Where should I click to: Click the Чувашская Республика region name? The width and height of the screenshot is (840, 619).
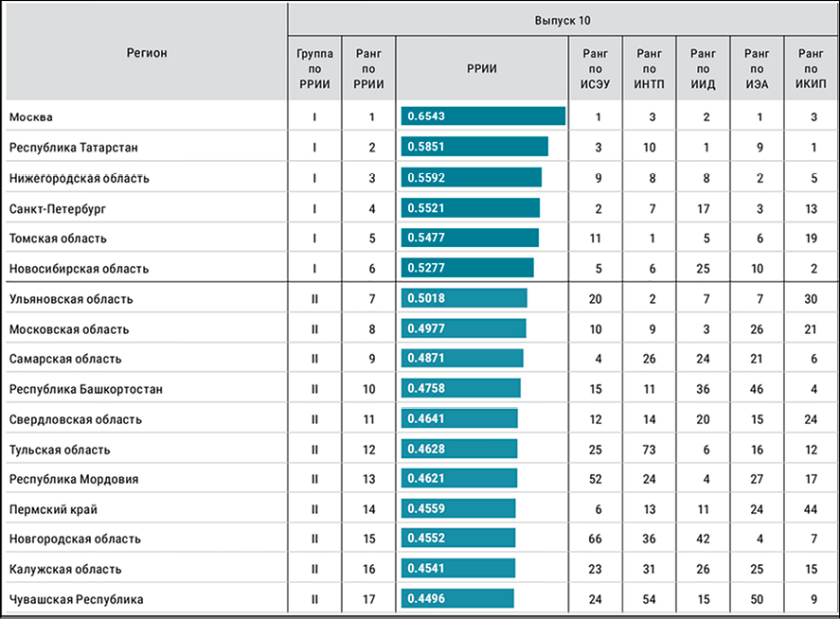pyautogui.click(x=76, y=599)
